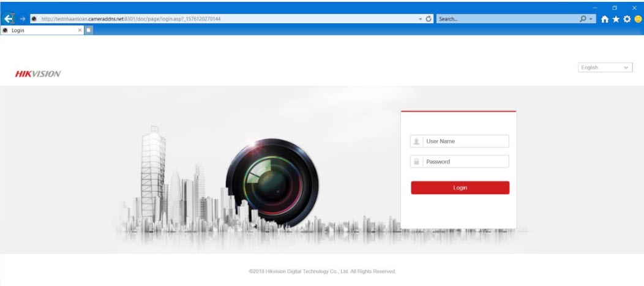Click the Hikvision logo
Viewport: 644px width, 286px height.
(38, 74)
